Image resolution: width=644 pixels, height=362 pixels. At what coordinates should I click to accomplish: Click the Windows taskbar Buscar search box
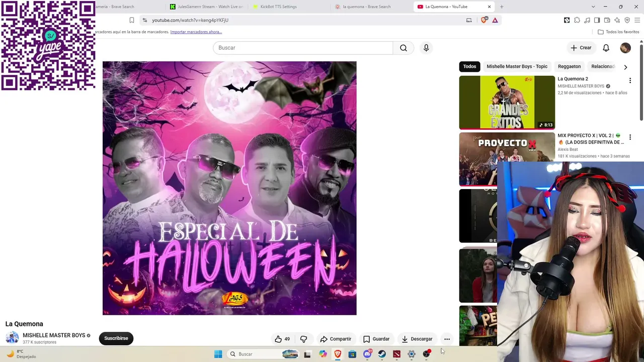263,354
